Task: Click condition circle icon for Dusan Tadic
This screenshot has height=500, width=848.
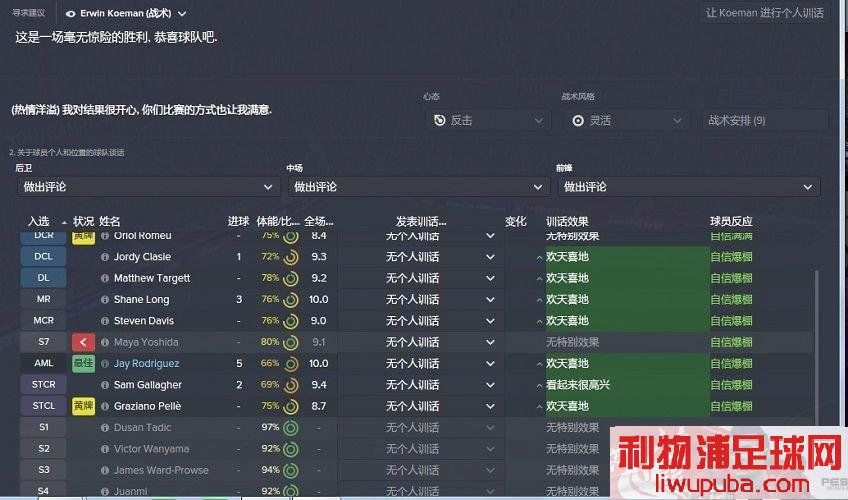Action: point(291,428)
